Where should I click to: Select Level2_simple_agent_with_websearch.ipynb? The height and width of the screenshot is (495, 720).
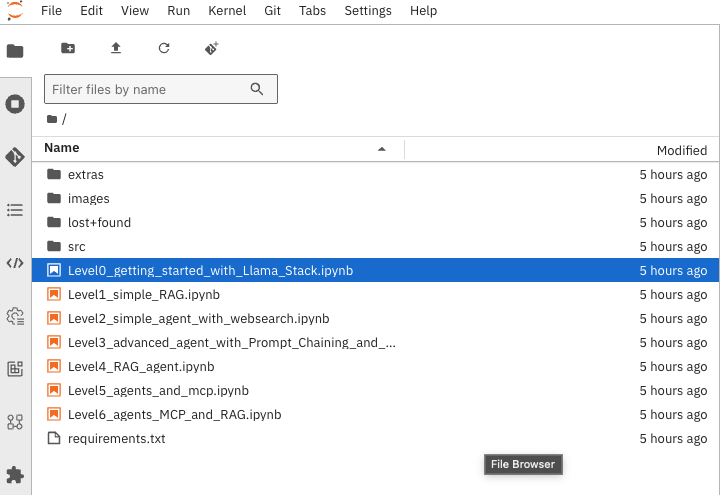click(198, 318)
